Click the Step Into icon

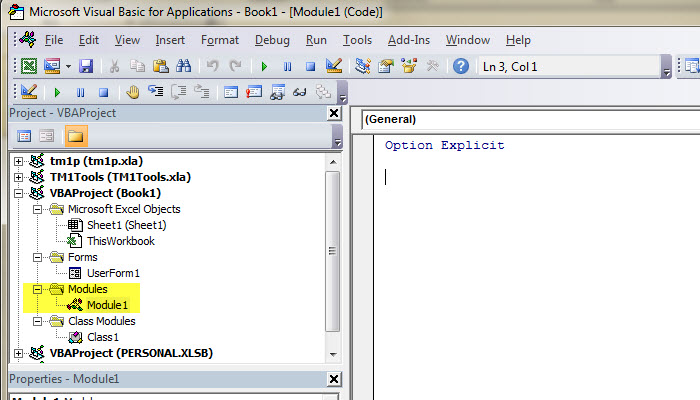(155, 92)
